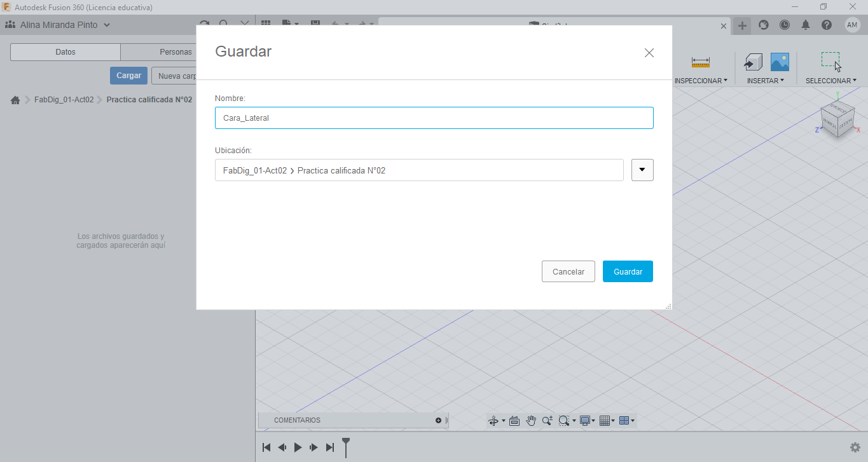Play the design timeline

(x=298, y=447)
